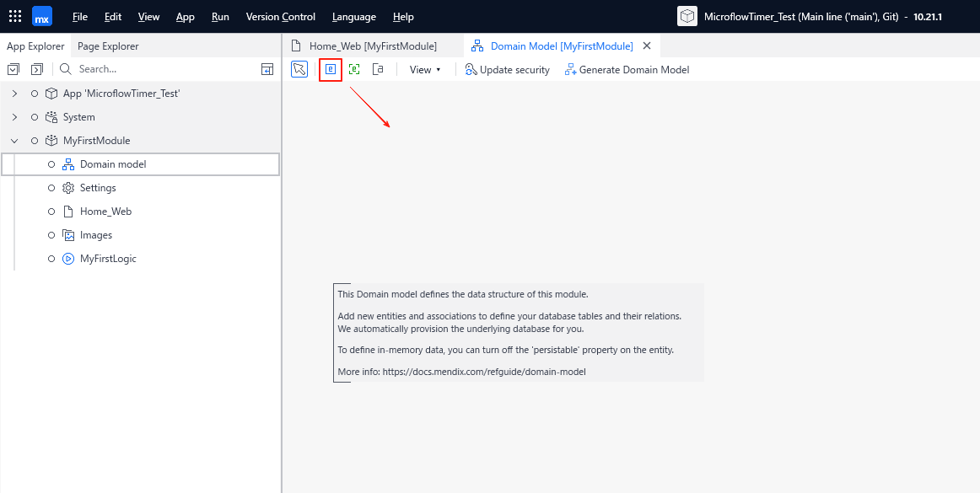Open the File menu
The width and height of the screenshot is (980, 493).
(80, 17)
